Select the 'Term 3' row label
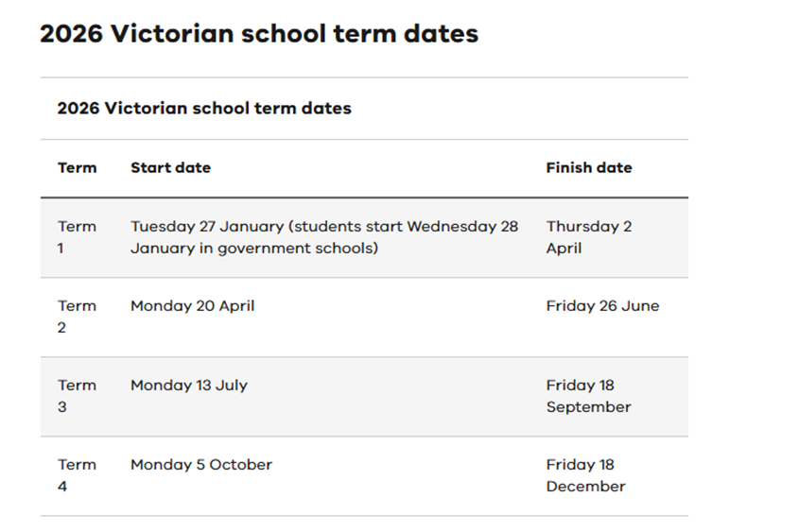 pos(77,396)
